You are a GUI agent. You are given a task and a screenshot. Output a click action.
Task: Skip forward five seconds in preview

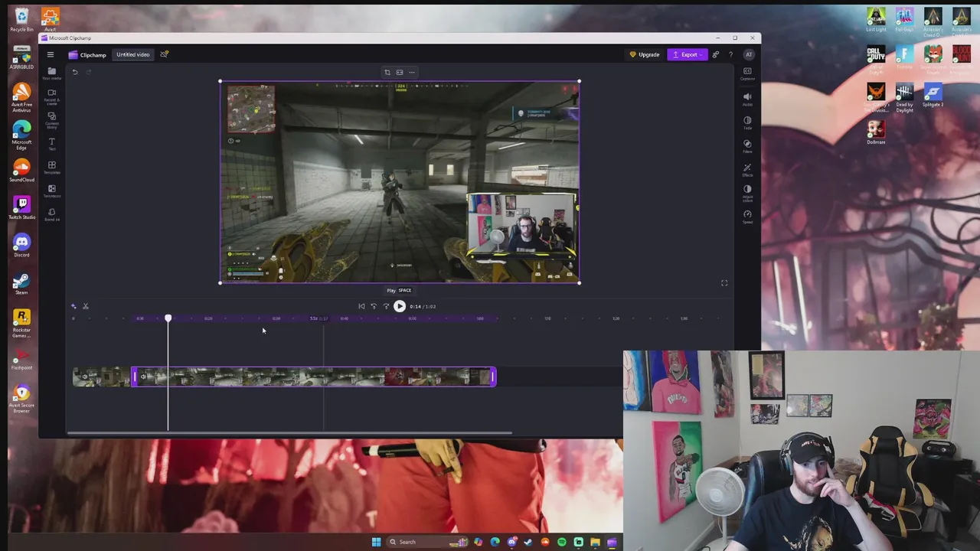pos(386,306)
